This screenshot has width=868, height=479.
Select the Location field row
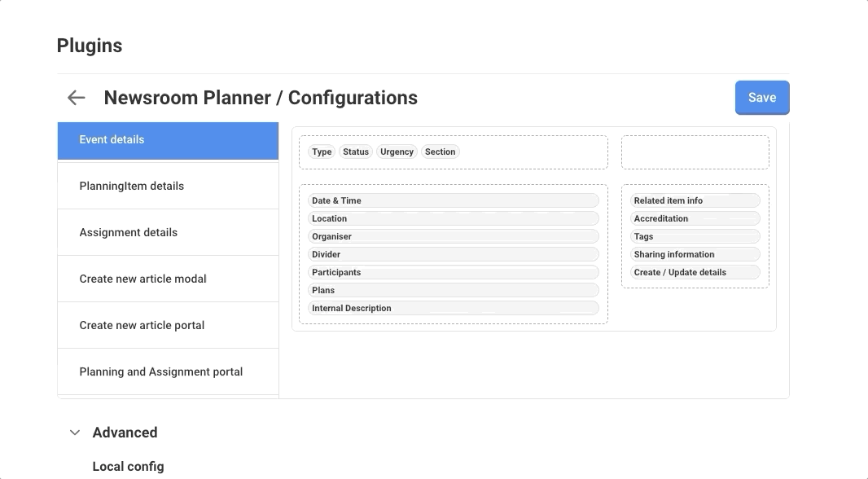click(x=453, y=218)
